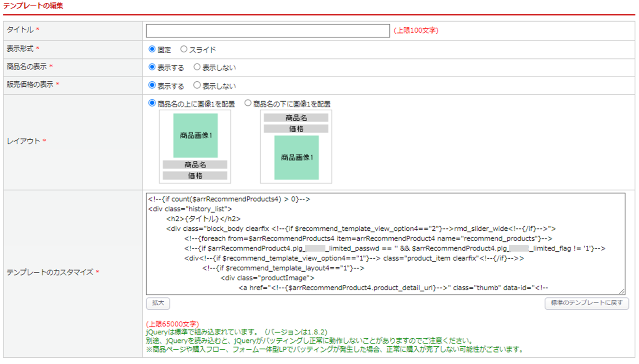Select 表示する for 販売価格の表示

(x=152, y=85)
